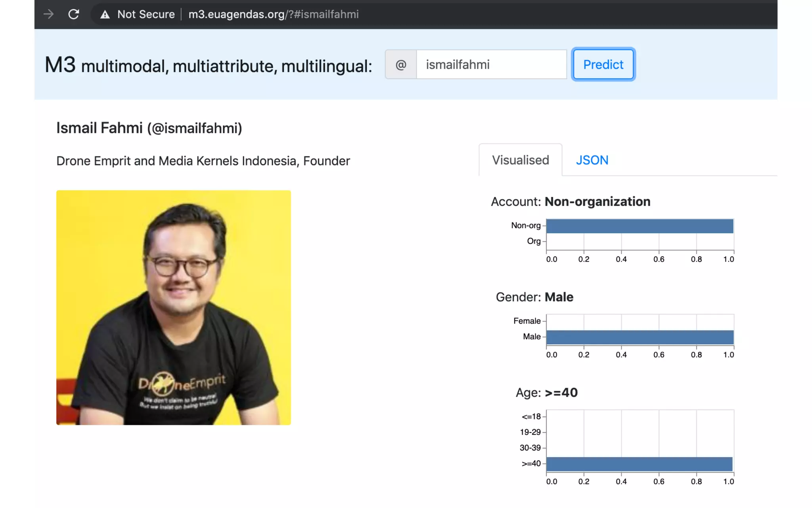812x508 pixels.
Task: Click the Not Secure warning triangle icon
Action: (x=105, y=15)
